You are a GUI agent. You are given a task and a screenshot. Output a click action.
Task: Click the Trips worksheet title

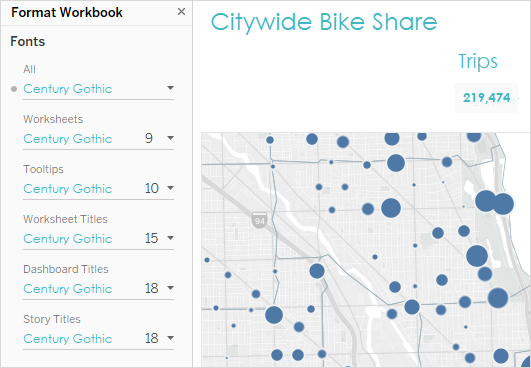(478, 62)
